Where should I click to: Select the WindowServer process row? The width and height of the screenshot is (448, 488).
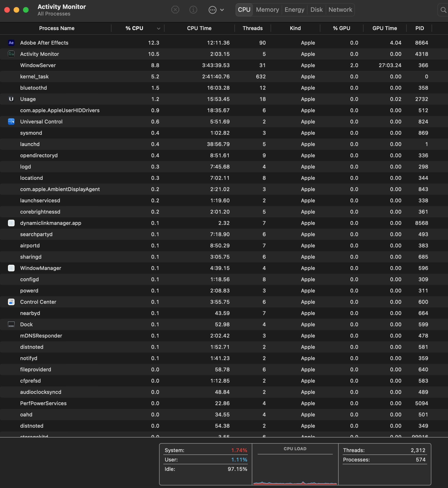[224, 65]
